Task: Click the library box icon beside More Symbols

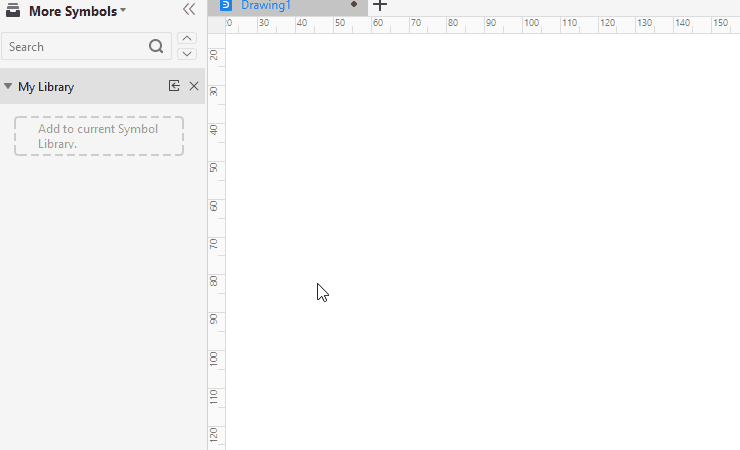Action: point(13,10)
